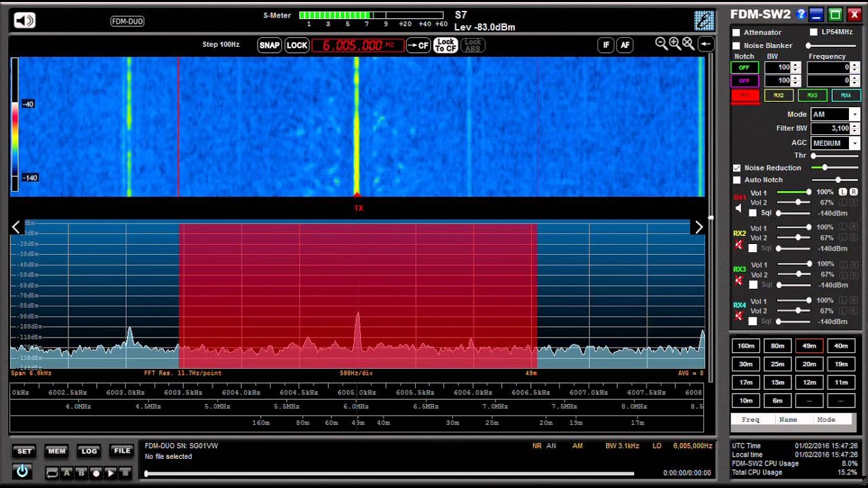Select the RX3 receiver tab
The image size is (868, 488).
tap(812, 96)
